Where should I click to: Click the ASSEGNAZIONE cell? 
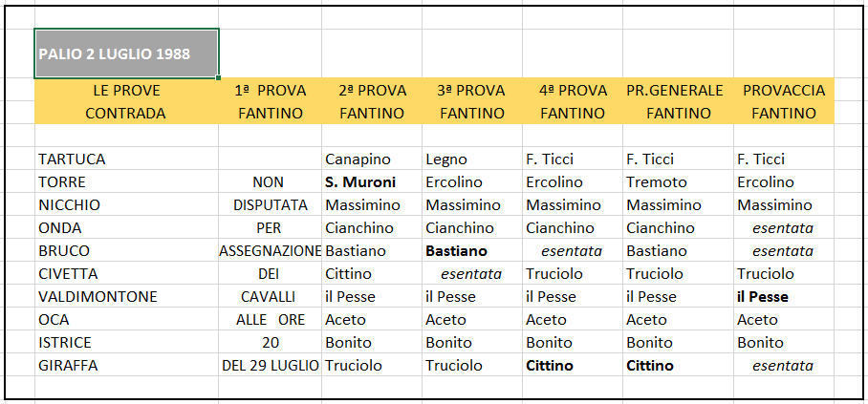click(x=271, y=250)
